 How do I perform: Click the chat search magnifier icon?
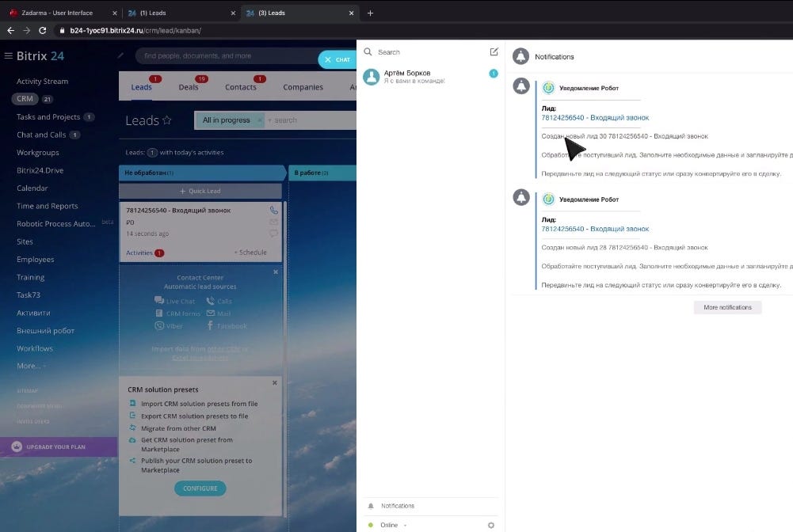[368, 51]
